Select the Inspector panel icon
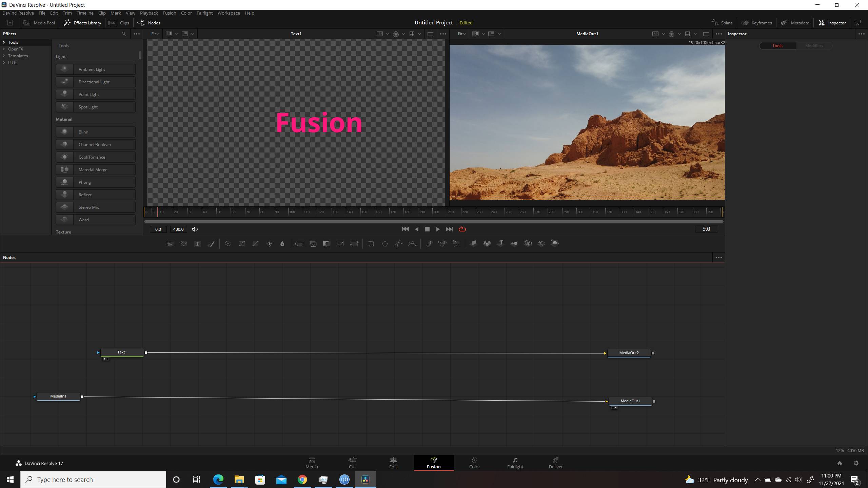This screenshot has width=868, height=488. click(822, 23)
